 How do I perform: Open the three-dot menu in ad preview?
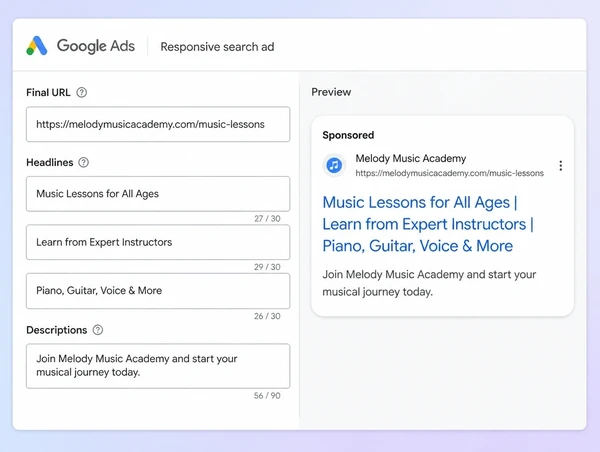click(561, 166)
